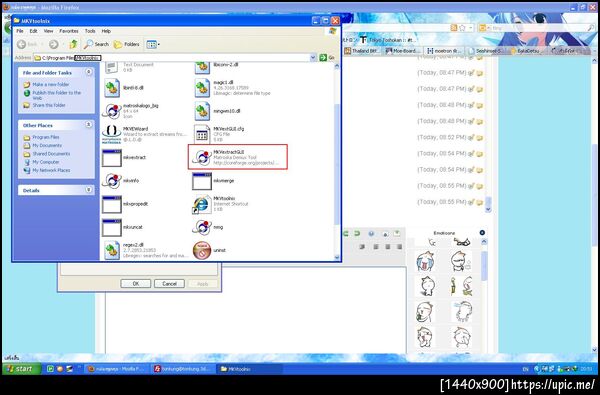Image resolution: width=600 pixels, height=395 pixels.
Task: Open the MKVextractGUI application file
Action: 237,157
